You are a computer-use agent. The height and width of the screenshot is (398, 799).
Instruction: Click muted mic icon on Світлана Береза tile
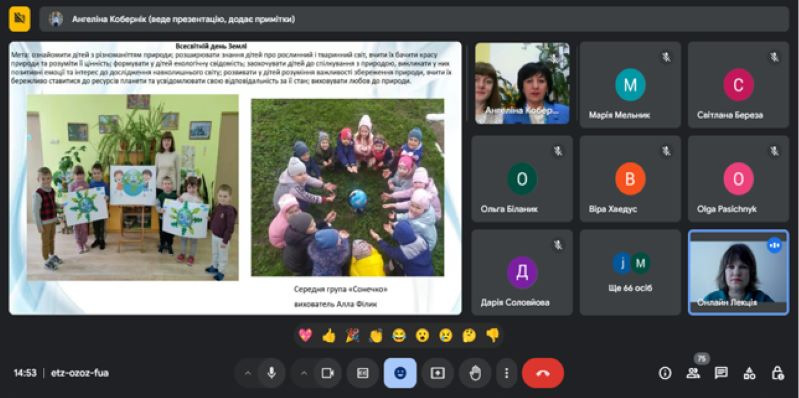(775, 57)
